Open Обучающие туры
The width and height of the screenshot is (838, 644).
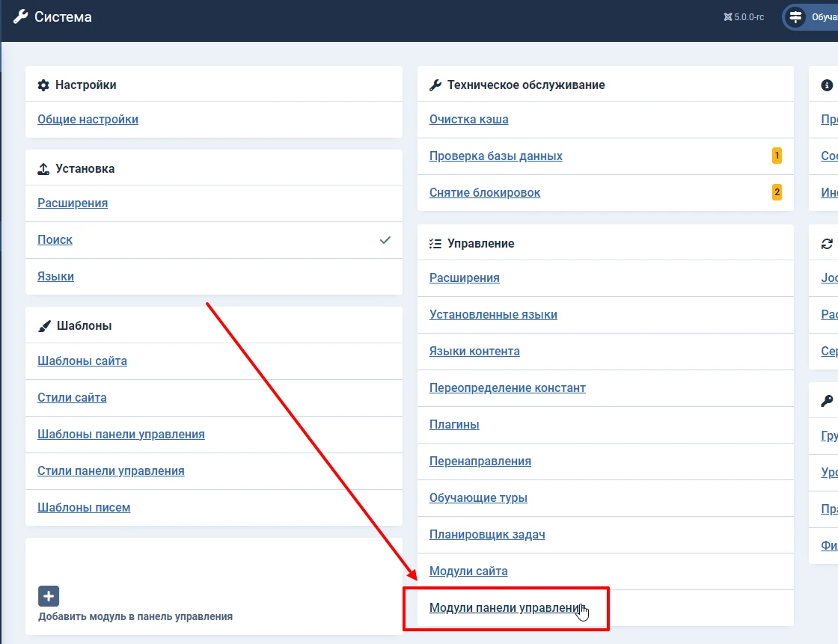point(478,497)
